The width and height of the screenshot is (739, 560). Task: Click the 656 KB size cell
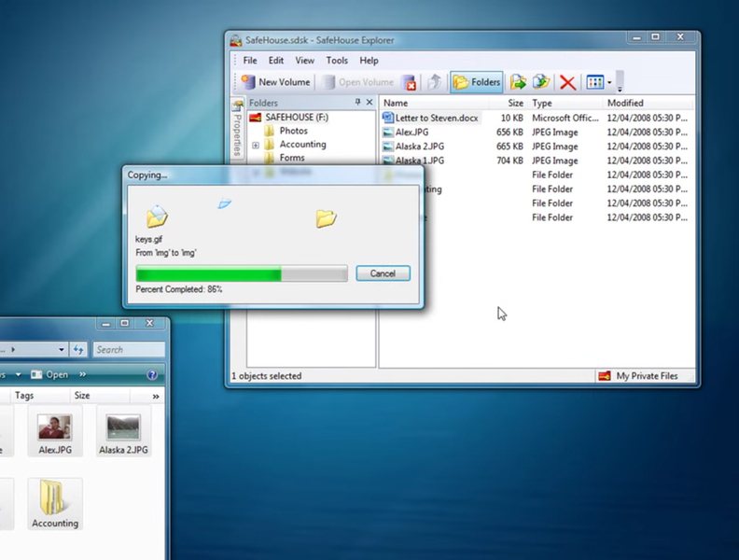click(509, 133)
